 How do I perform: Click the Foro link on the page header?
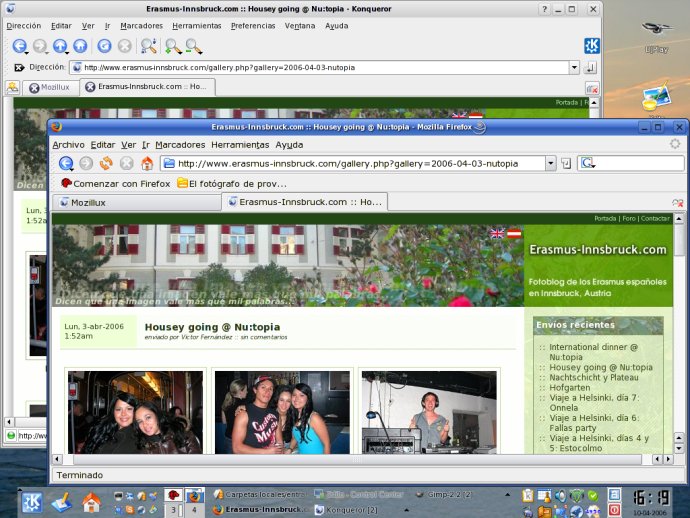[x=629, y=218]
